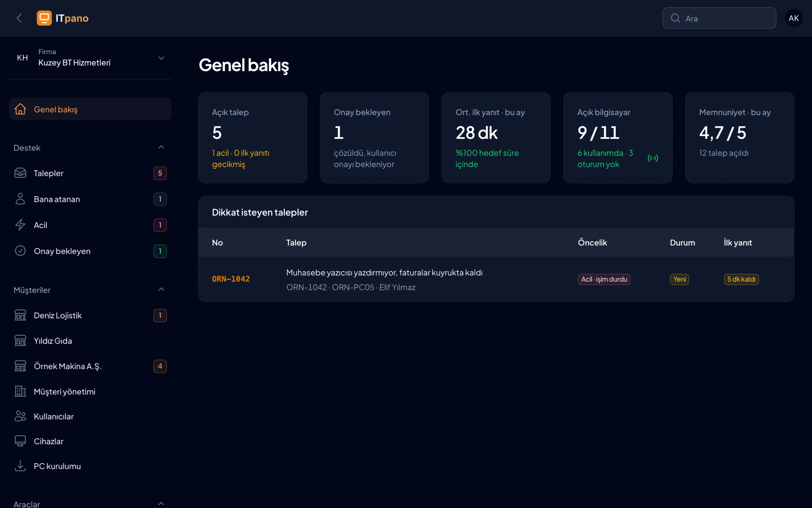The height and width of the screenshot is (508, 812).
Task: Click the download icon beside PC kurulumu
Action: [20, 466]
